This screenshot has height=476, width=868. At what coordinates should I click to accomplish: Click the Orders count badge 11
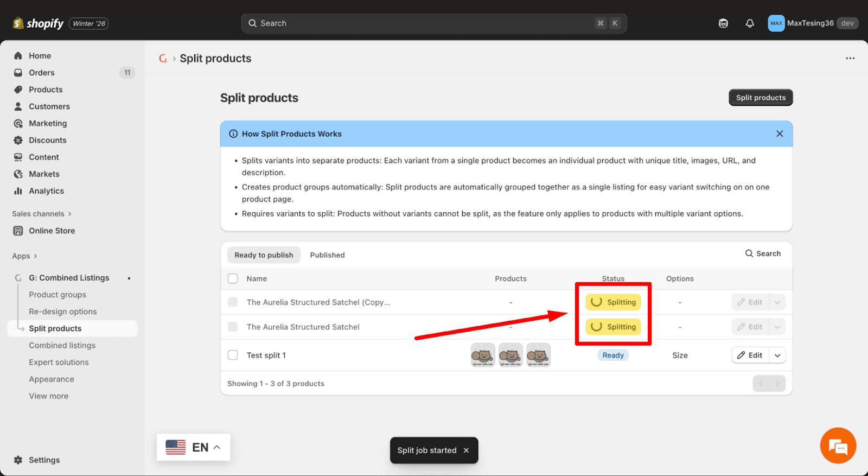pyautogui.click(x=127, y=73)
